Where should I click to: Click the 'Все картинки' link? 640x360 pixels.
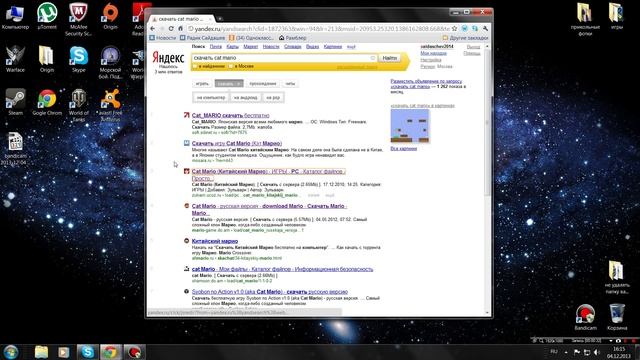pyautogui.click(x=403, y=149)
